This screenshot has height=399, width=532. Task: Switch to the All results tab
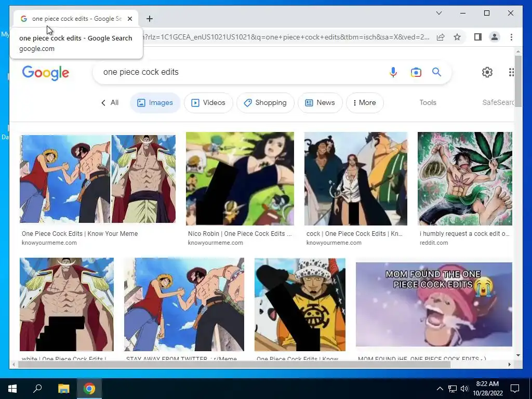(x=110, y=102)
